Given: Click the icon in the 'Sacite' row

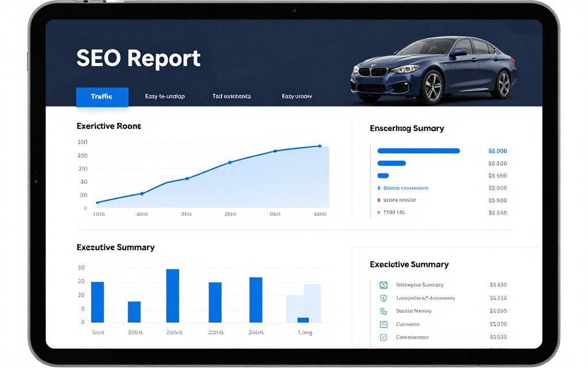Looking at the screenshot, I should coord(383,311).
